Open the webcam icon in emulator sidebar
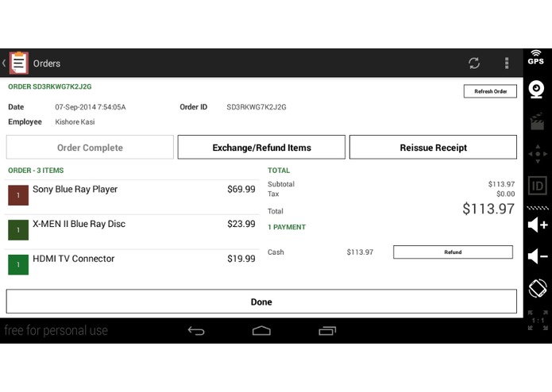 coord(536,90)
